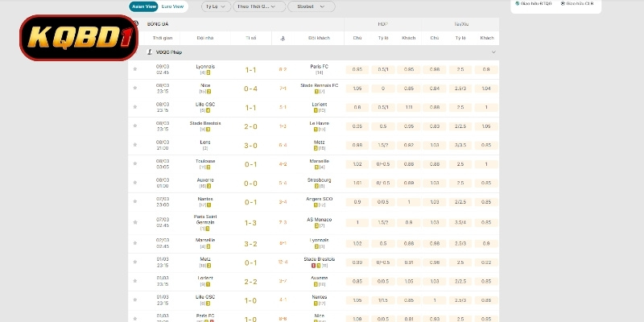Toggle favorite star for Lens vs Metz
Image resolution: width=644 pixels, height=322 pixels.
click(135, 145)
